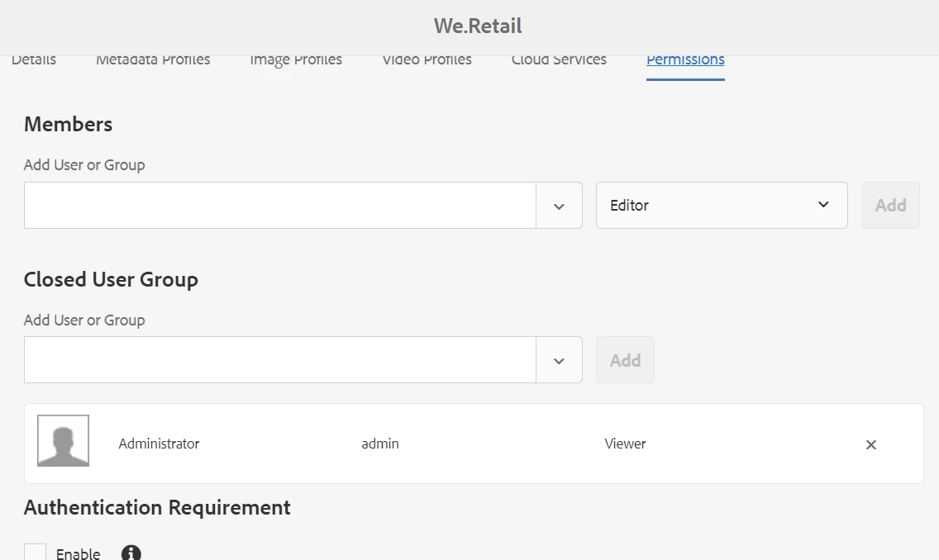Expand the Closed User Group picker chevron
This screenshot has height=560, width=939.
point(559,360)
